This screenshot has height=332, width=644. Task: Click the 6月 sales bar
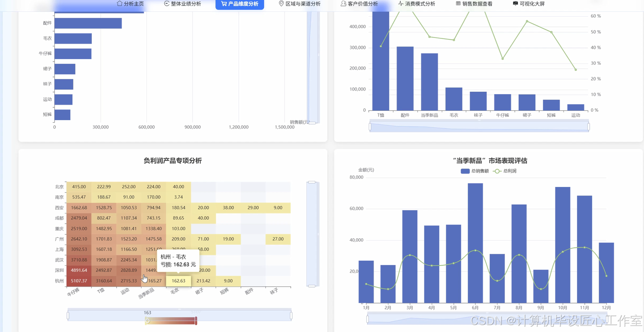(476, 243)
